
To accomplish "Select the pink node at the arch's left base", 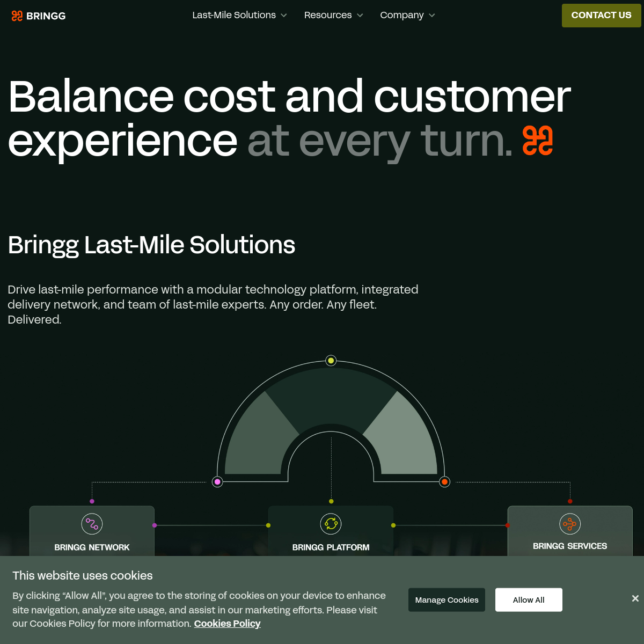I will [x=217, y=482].
